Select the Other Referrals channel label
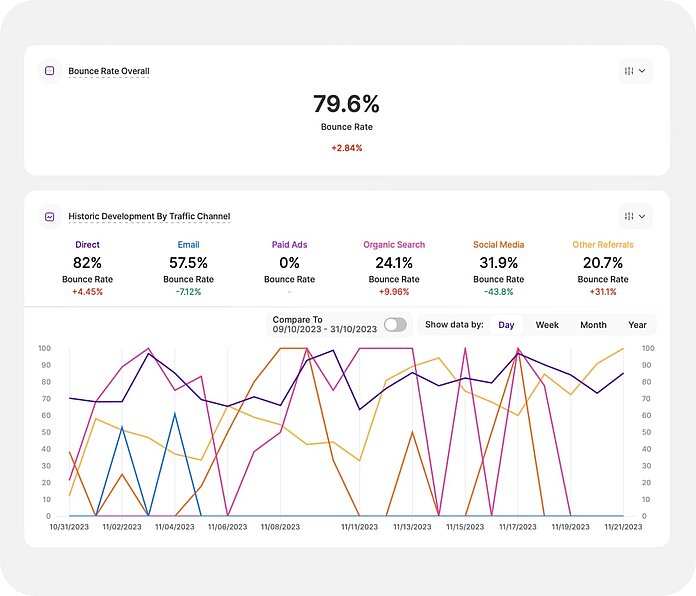696x596 pixels. tap(603, 244)
